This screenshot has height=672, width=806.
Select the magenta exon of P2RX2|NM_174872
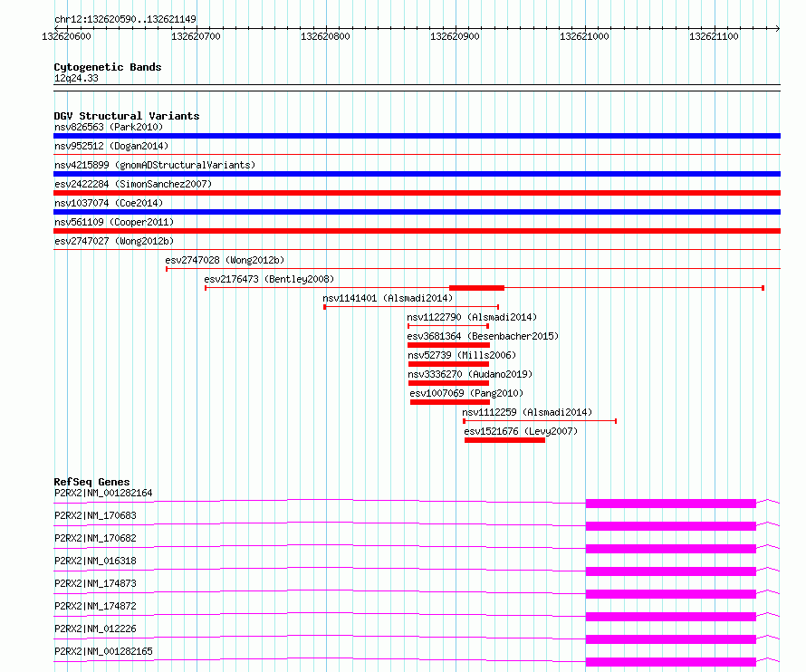tap(671, 617)
